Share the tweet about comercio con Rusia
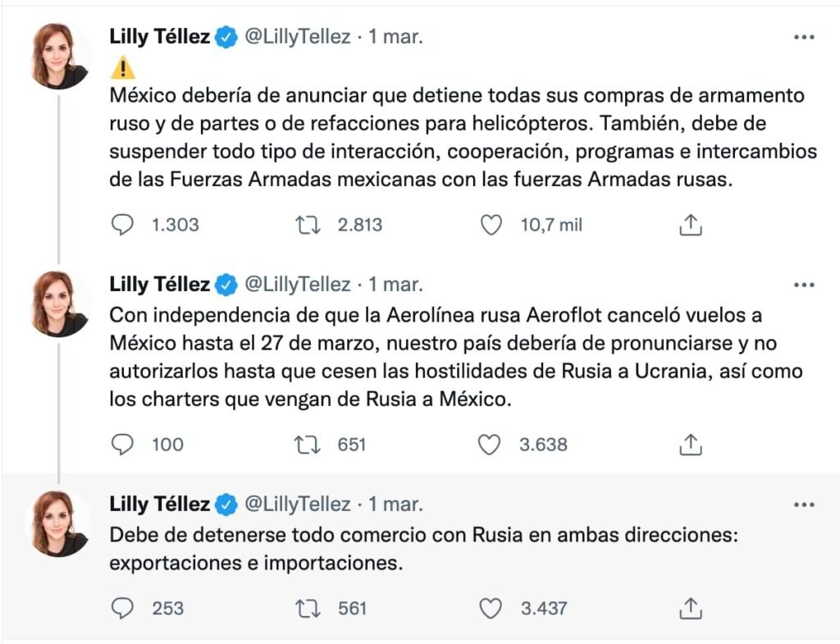 click(x=689, y=607)
